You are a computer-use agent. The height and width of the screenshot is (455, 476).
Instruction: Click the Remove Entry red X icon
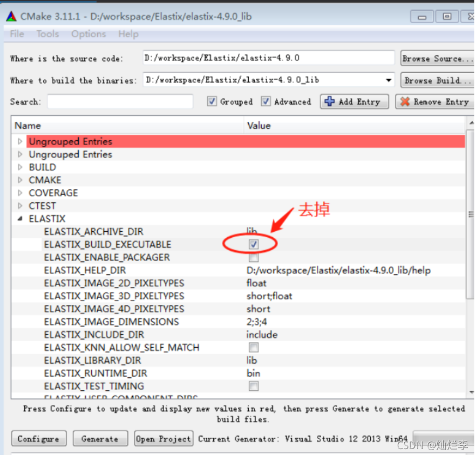405,101
